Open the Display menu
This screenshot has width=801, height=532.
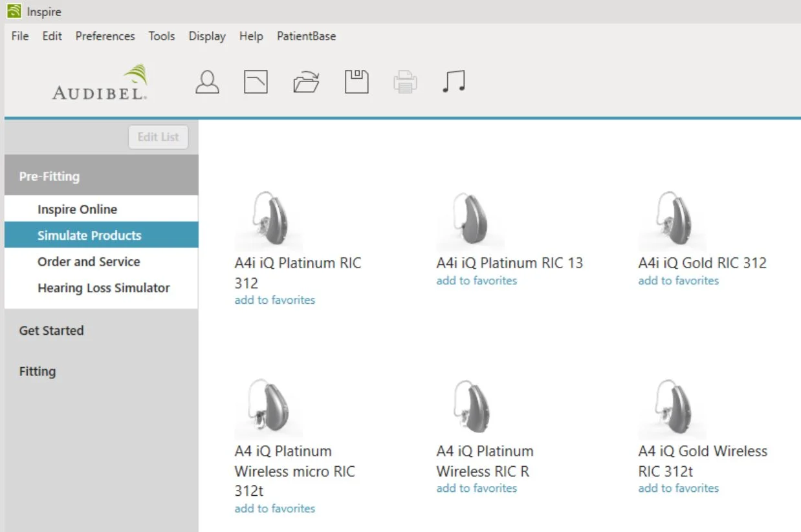[207, 36]
